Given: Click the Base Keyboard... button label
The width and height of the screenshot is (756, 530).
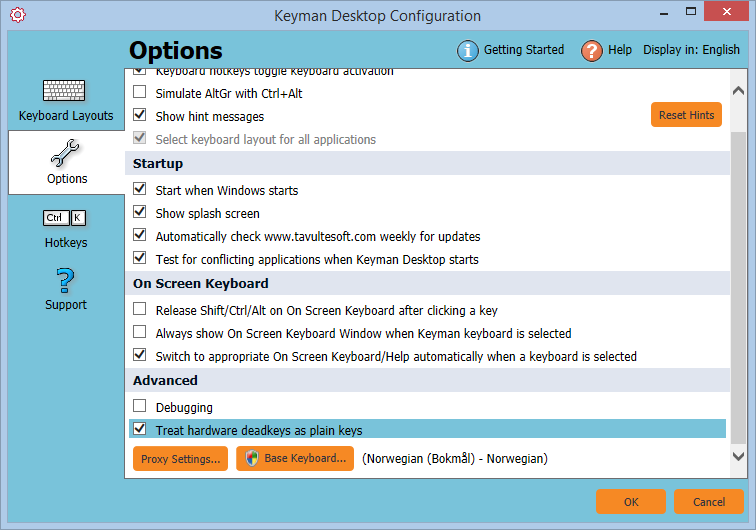Looking at the screenshot, I should coord(305,458).
